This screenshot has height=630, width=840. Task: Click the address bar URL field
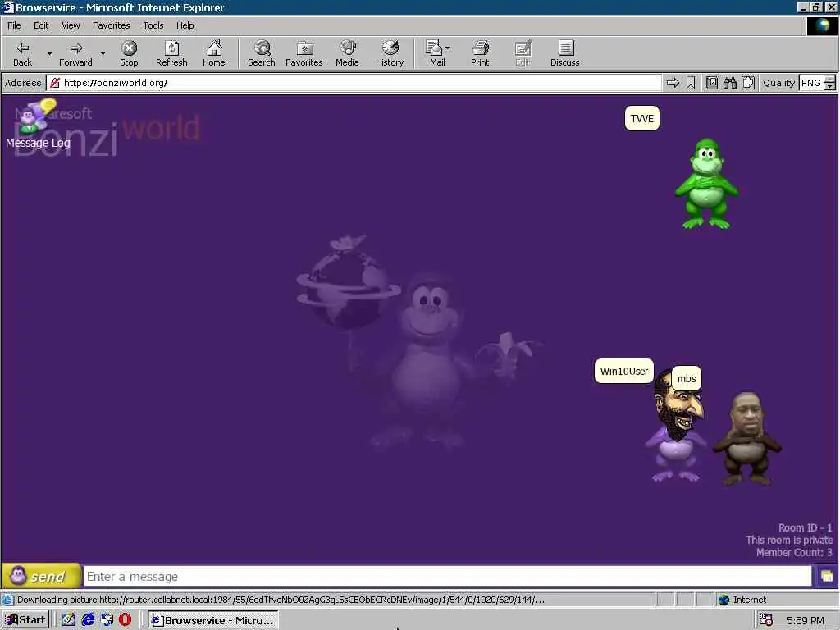[354, 83]
